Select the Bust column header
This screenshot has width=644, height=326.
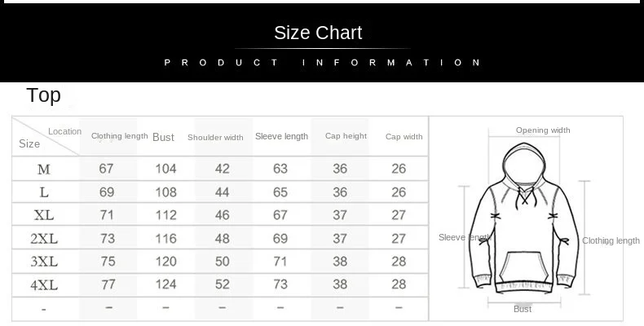163,137
